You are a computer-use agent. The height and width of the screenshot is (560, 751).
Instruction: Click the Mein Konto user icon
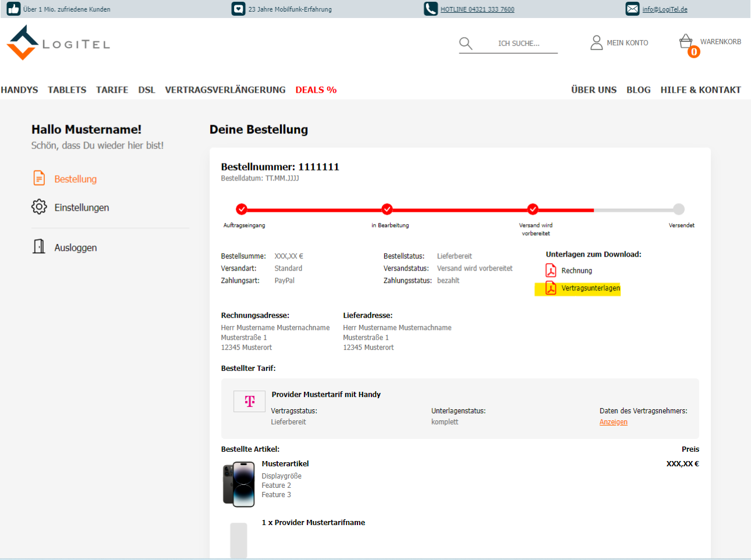[597, 42]
